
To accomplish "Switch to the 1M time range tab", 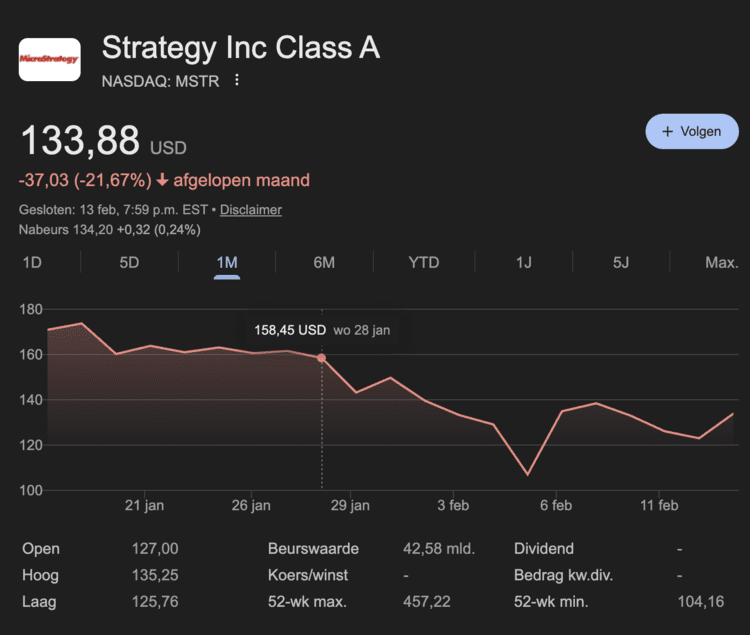I will click(227, 262).
